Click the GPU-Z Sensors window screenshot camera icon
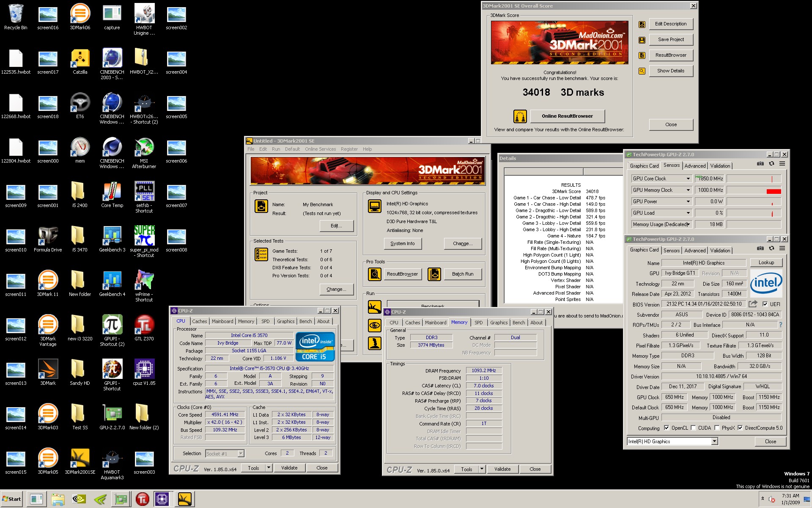This screenshot has width=812, height=508. point(760,164)
